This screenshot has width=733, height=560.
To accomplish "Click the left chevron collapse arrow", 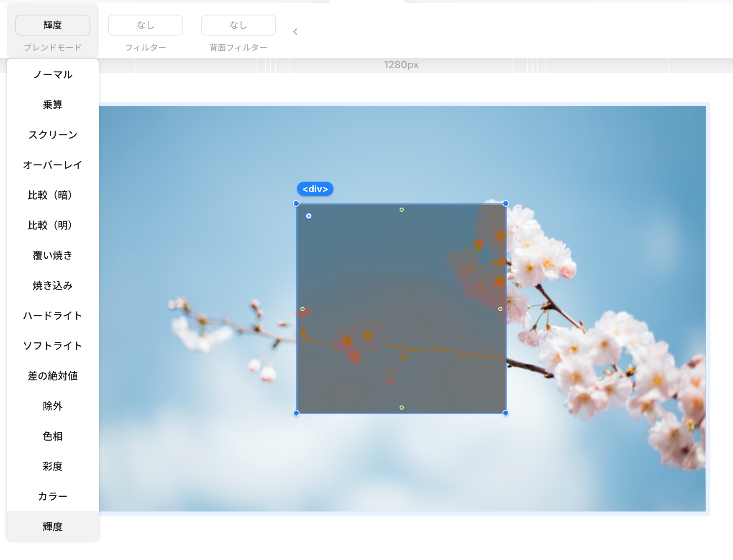I will pos(295,32).
